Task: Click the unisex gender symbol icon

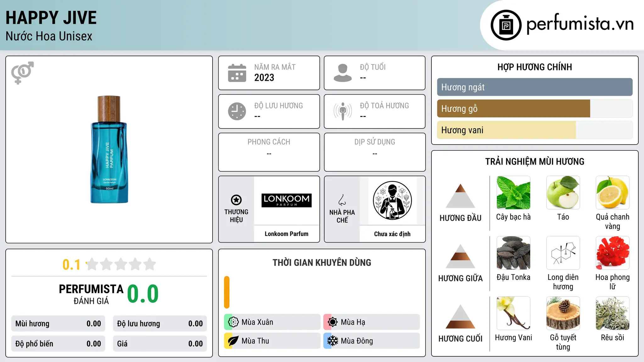Action: pos(22,73)
